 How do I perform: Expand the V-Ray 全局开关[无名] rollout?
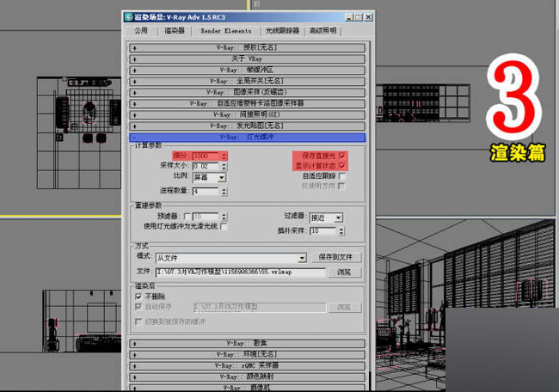click(x=247, y=82)
